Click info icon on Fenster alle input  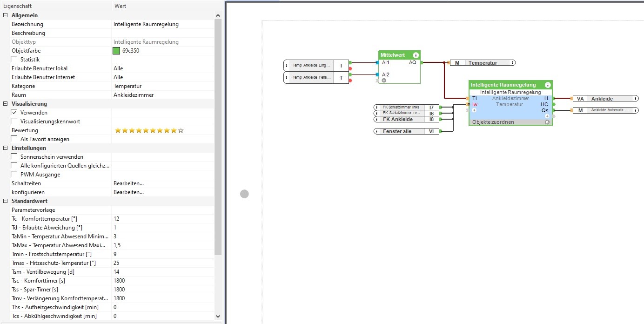click(x=376, y=131)
